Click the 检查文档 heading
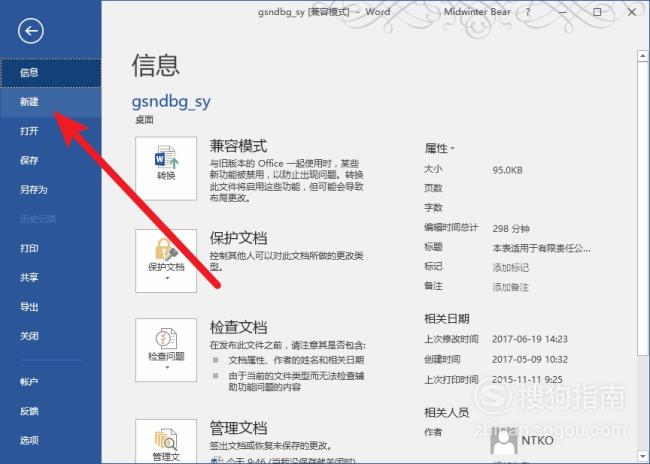Image resolution: width=650 pixels, height=464 pixels. point(238,328)
